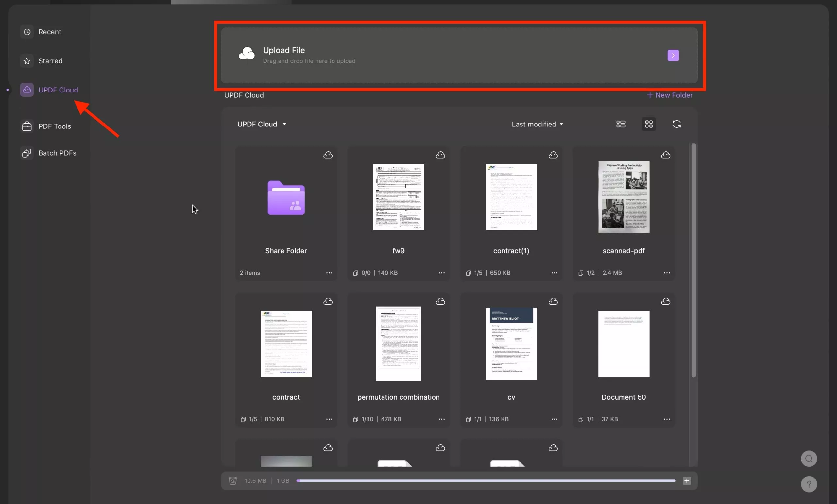Open more options for permutation combination
The width and height of the screenshot is (837, 504).
[441, 419]
